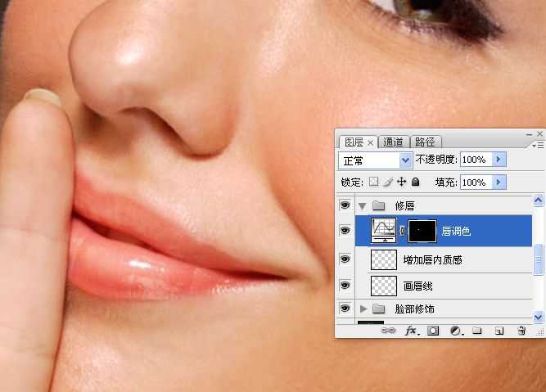Hide the 画唇线 layer eye icon
The width and height of the screenshot is (546, 392).
click(345, 286)
